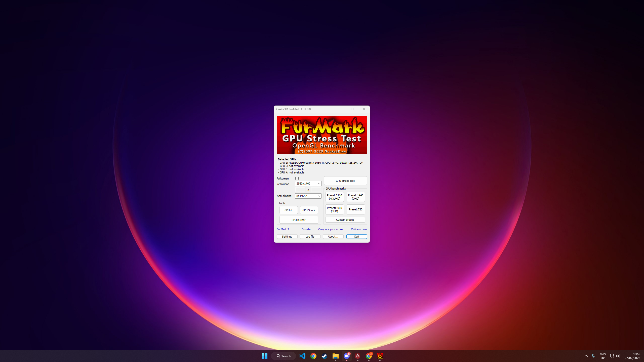Open Online scores page
Image resolution: width=644 pixels, height=362 pixels.
(359, 229)
